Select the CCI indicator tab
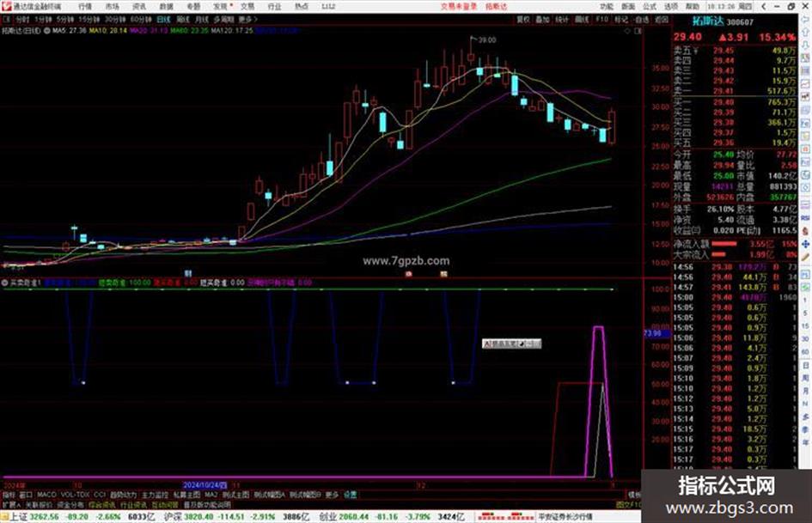The image size is (812, 523). (100, 495)
